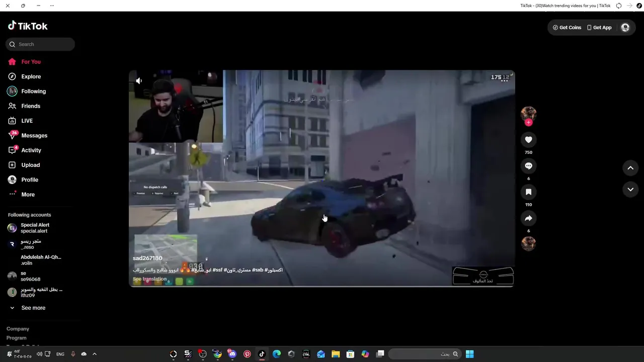644x362 pixels.
Task: Open File Explorer from the taskbar
Action: (336, 354)
